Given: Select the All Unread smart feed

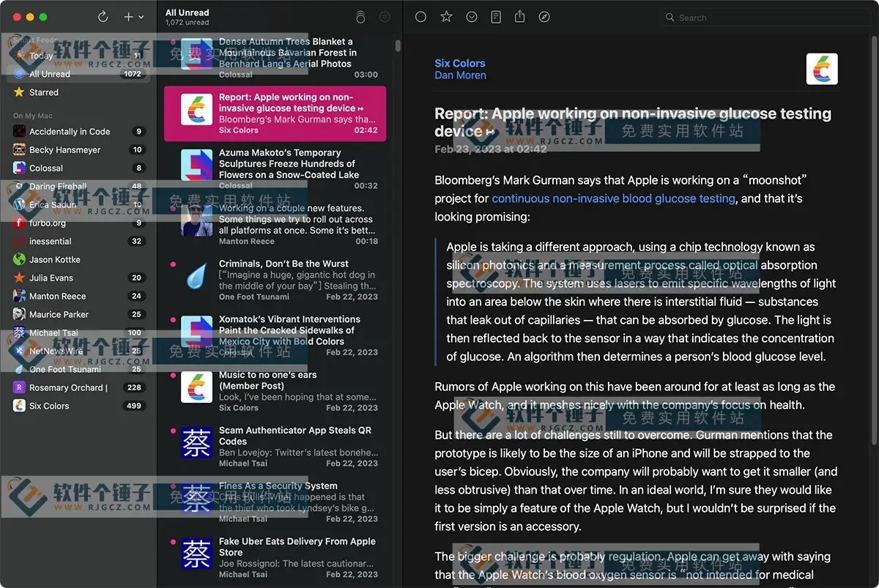Looking at the screenshot, I should [78, 74].
